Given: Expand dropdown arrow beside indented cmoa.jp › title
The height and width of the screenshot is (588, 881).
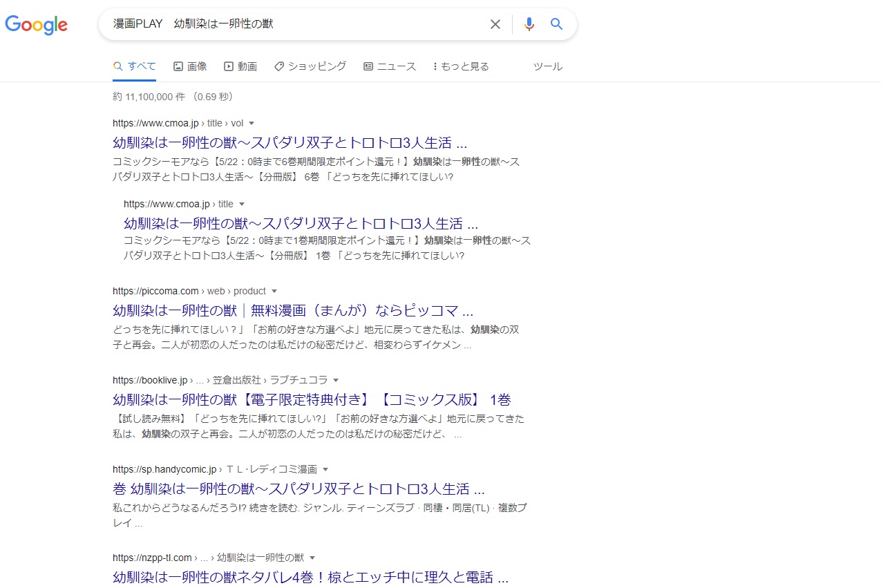Looking at the screenshot, I should point(241,205).
